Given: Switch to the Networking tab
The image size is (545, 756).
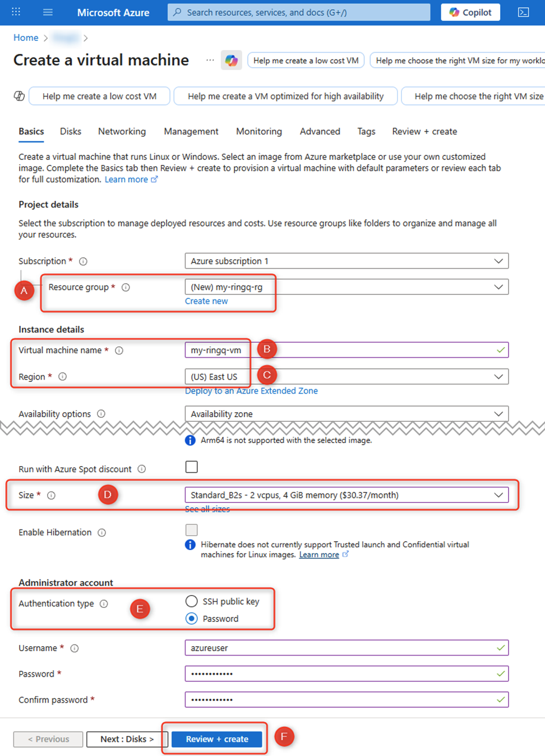Looking at the screenshot, I should click(122, 131).
